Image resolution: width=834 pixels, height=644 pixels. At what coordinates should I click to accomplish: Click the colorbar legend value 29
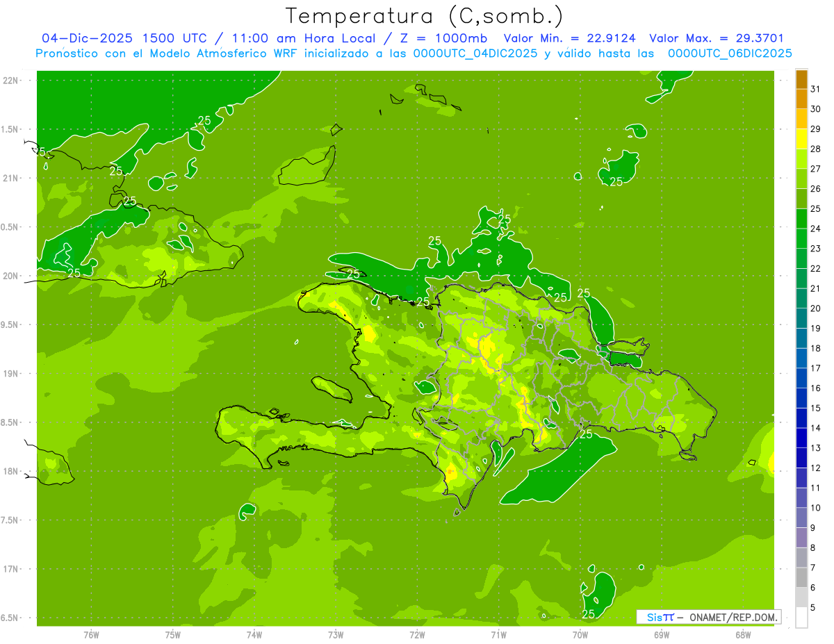coord(816,129)
